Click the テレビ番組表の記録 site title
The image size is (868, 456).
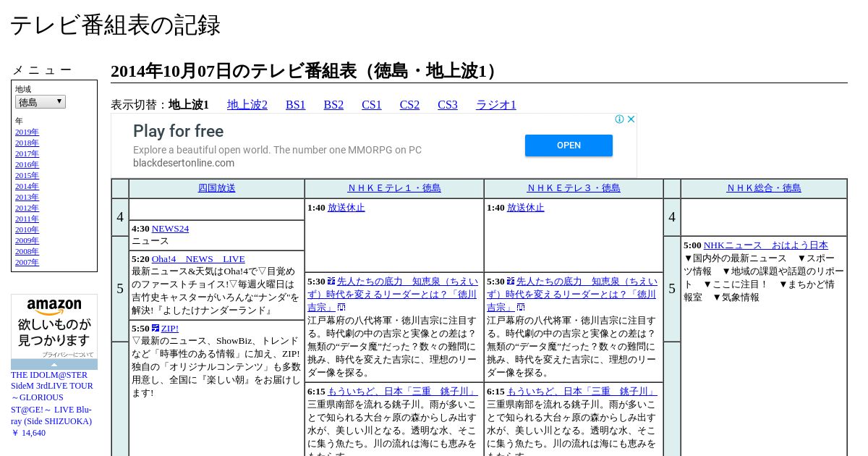click(x=115, y=25)
